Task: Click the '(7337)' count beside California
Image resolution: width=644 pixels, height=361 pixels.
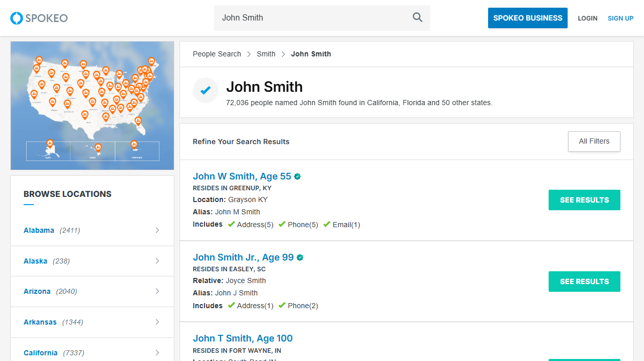Action: click(x=73, y=353)
